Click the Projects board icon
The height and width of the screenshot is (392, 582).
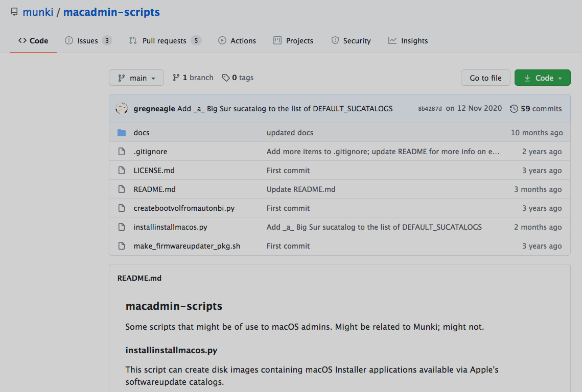point(277,40)
